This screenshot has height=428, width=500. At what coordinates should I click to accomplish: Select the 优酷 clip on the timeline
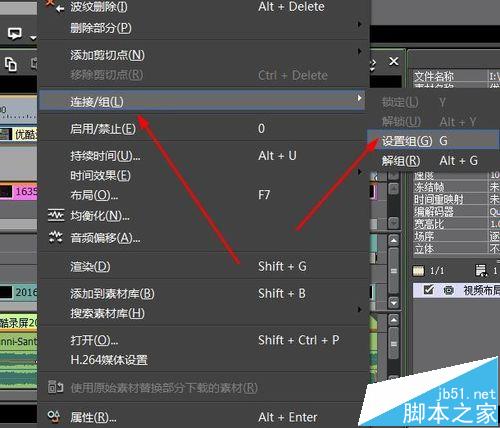coord(19,134)
